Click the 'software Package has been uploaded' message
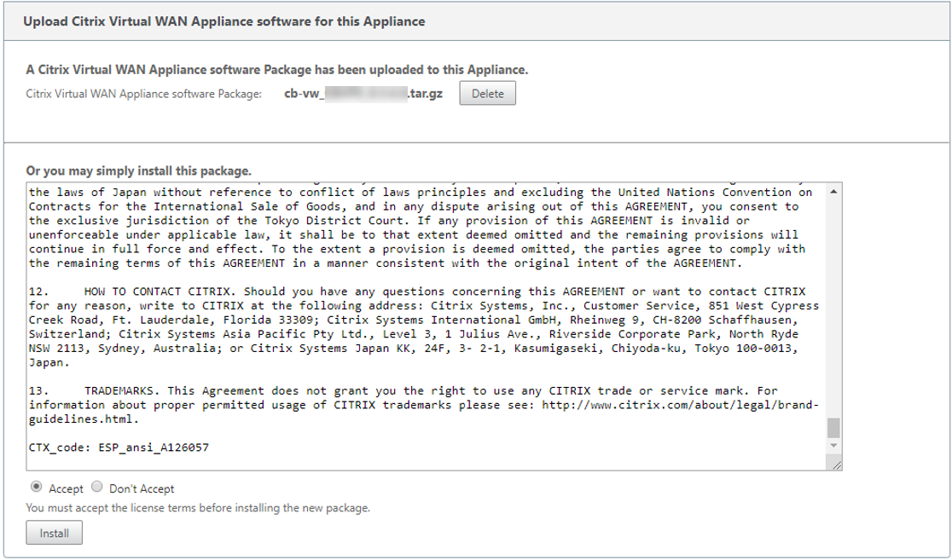The image size is (952, 560). (x=277, y=70)
